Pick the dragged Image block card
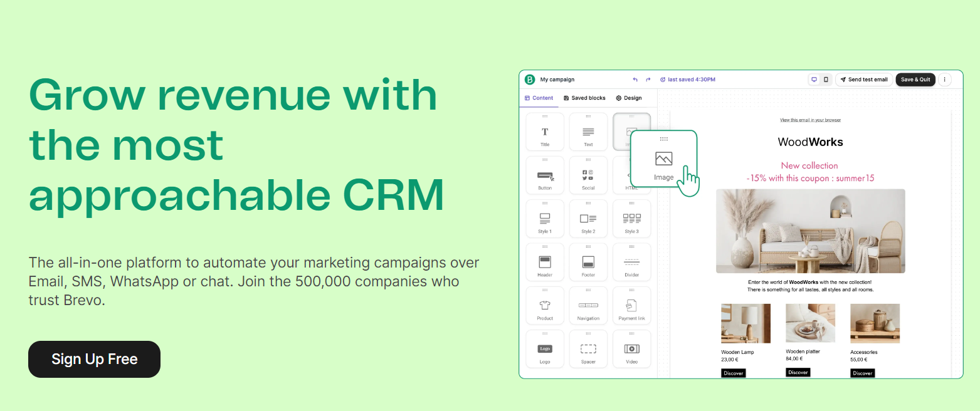This screenshot has width=980, height=411. [663, 159]
